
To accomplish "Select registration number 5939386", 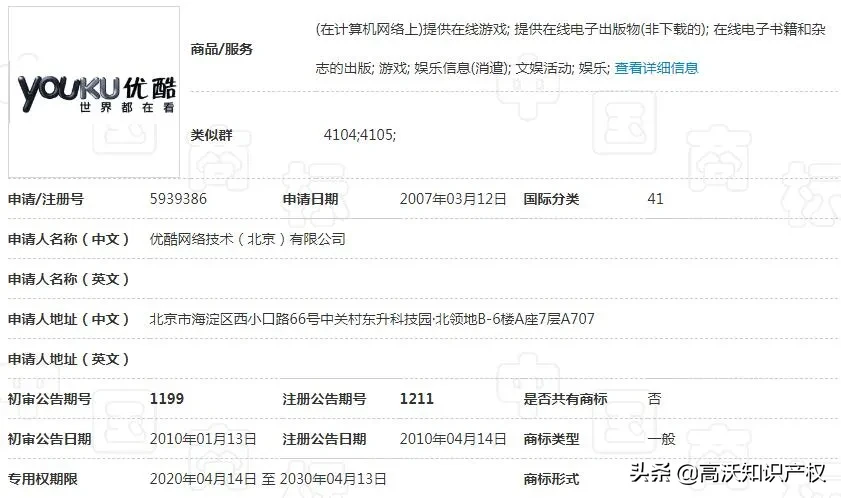I will (178, 199).
